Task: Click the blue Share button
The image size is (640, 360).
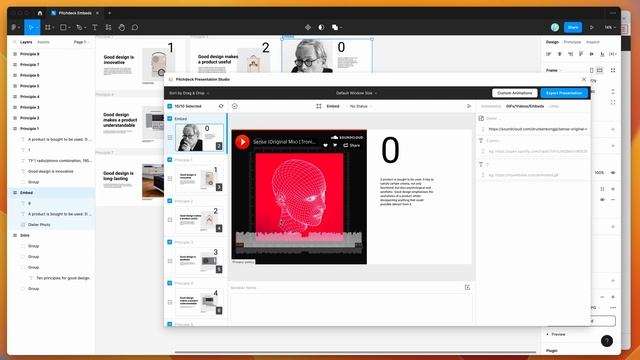Action: (573, 27)
